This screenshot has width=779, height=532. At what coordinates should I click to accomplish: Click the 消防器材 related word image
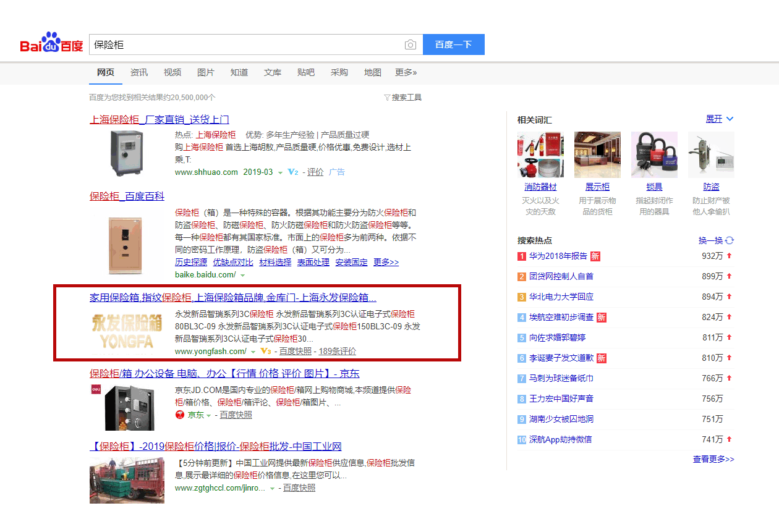point(540,154)
